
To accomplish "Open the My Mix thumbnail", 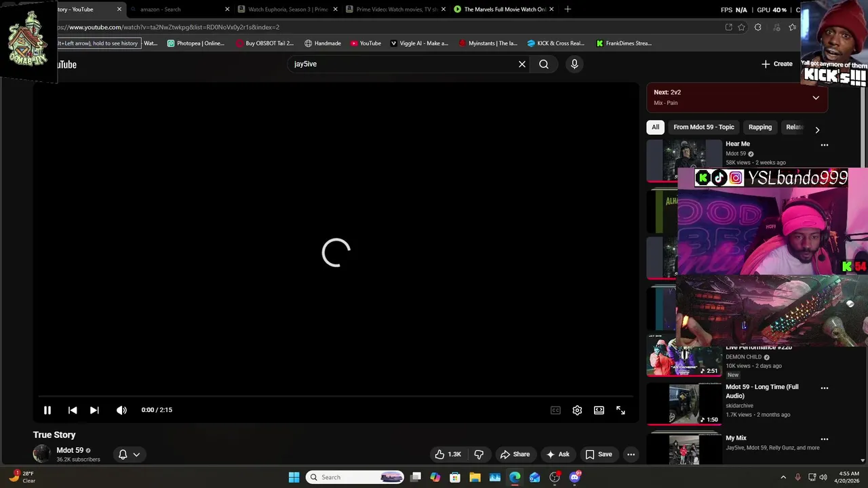I will pos(684,449).
